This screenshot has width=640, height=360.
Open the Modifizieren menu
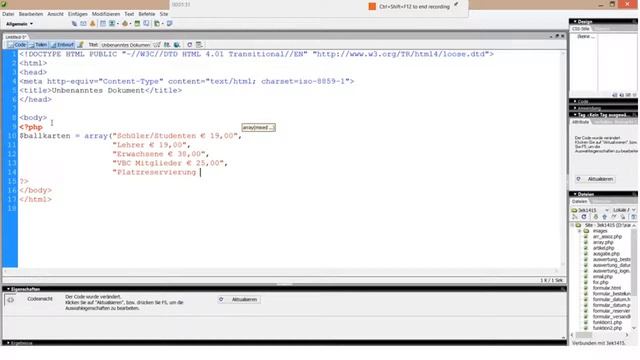[106, 14]
